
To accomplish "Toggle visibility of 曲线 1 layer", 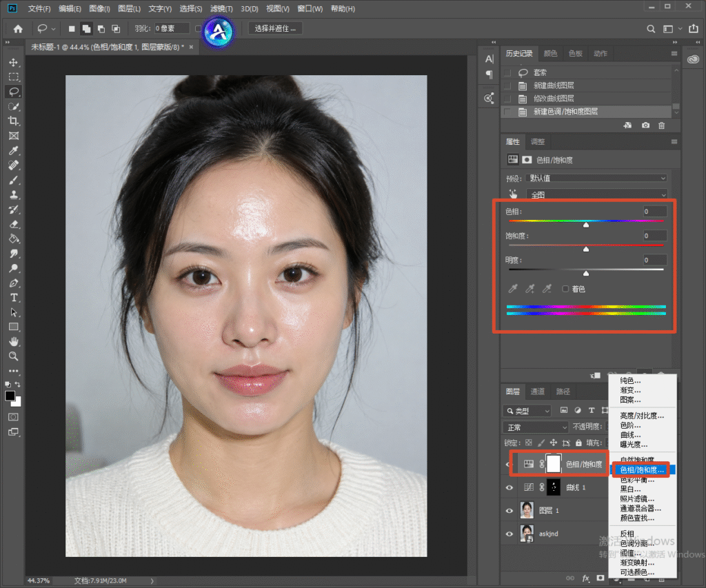I will 510,487.
